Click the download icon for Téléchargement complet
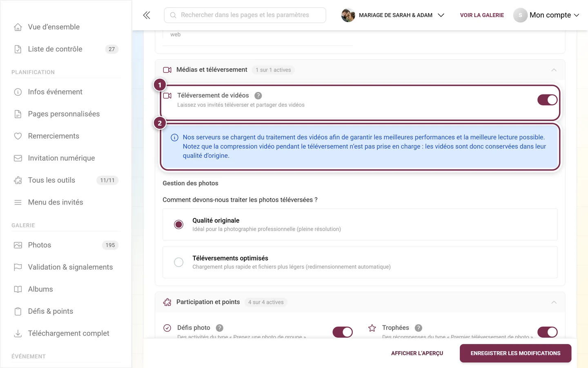Image resolution: width=588 pixels, height=368 pixels. [18, 334]
